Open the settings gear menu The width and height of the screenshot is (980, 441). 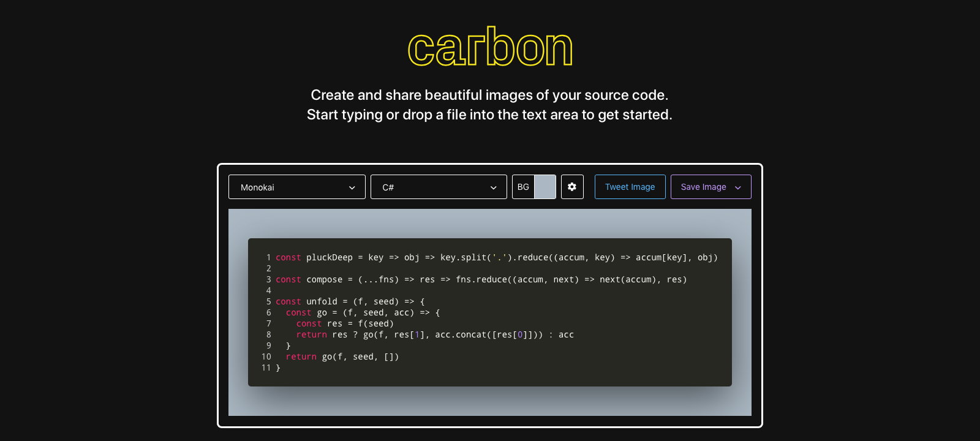coord(572,187)
